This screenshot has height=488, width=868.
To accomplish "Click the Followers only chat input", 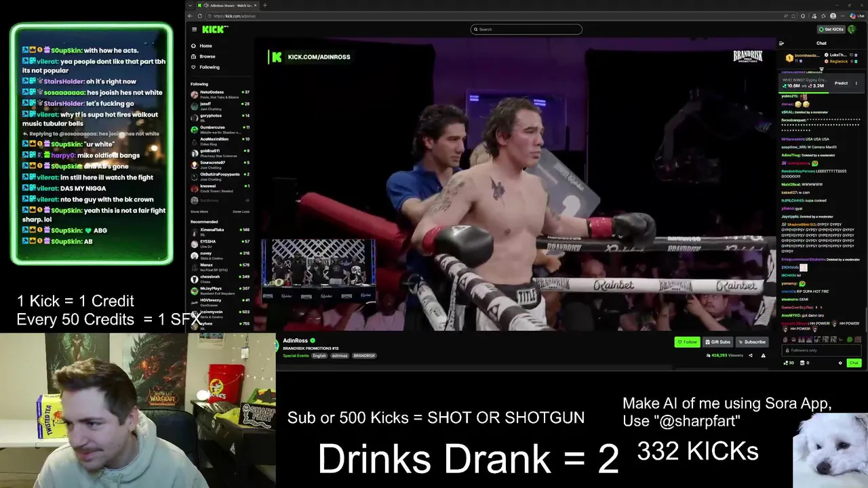I will (821, 350).
